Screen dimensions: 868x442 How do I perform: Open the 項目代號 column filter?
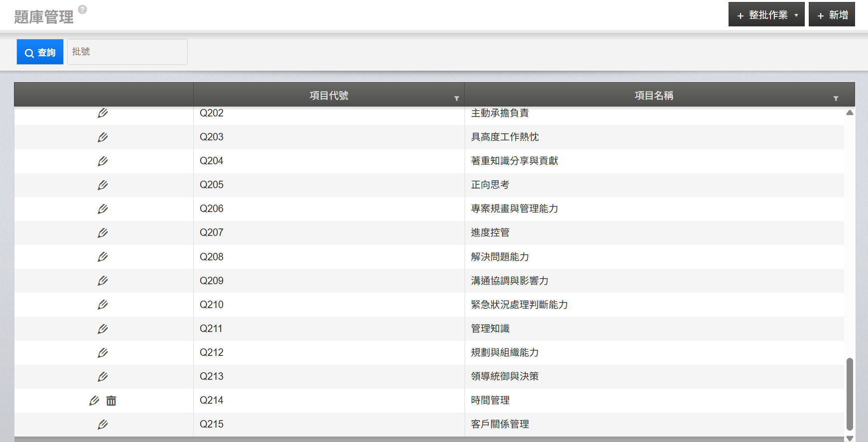tap(456, 99)
